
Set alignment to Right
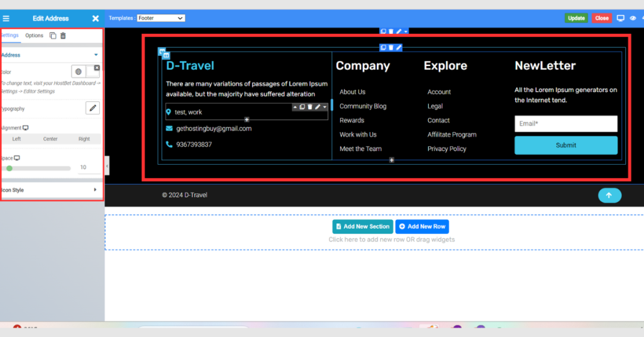point(84,139)
